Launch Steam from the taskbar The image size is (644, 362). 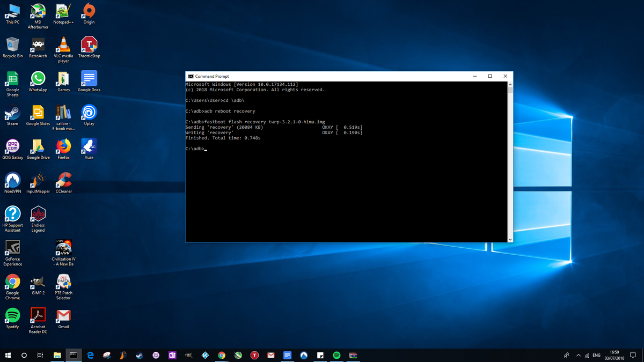(138, 355)
